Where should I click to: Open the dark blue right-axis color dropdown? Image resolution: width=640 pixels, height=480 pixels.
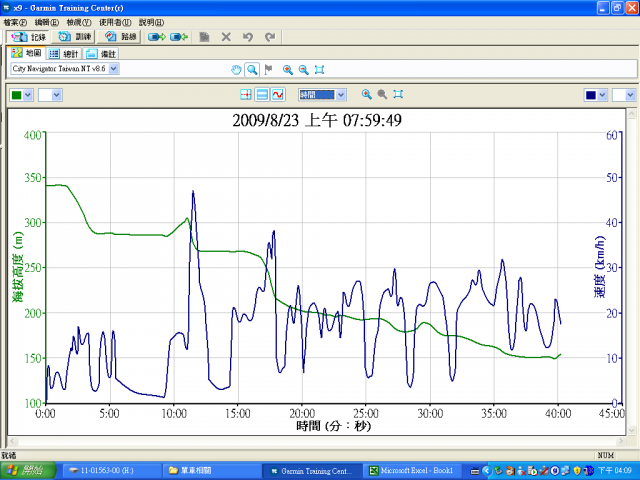pyautogui.click(x=602, y=95)
